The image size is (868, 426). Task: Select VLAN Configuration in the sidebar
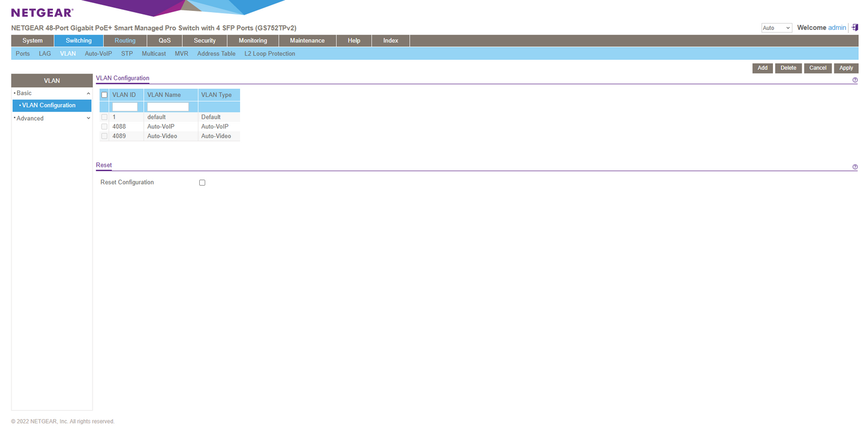pyautogui.click(x=49, y=105)
